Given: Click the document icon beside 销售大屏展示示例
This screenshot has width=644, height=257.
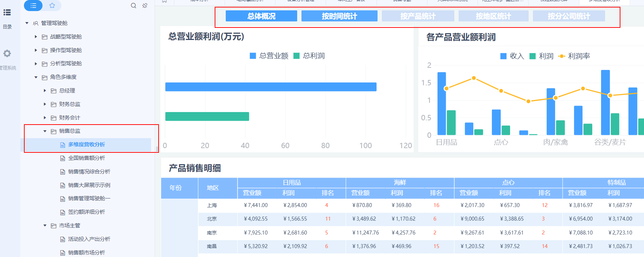Looking at the screenshot, I should (63, 185).
